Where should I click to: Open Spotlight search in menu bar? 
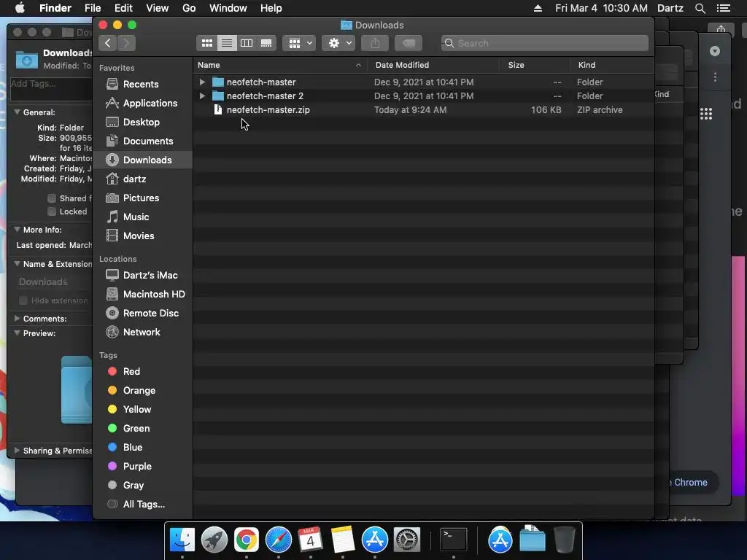click(x=700, y=8)
